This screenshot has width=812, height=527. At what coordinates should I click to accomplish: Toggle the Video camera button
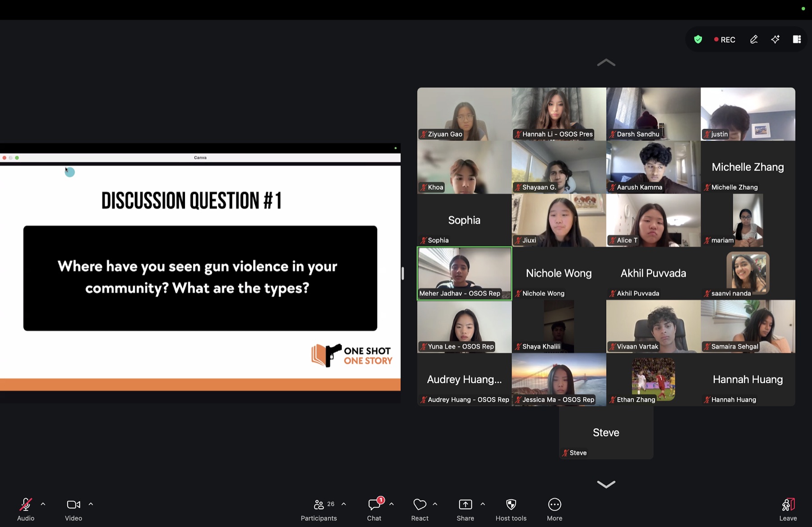click(74, 509)
